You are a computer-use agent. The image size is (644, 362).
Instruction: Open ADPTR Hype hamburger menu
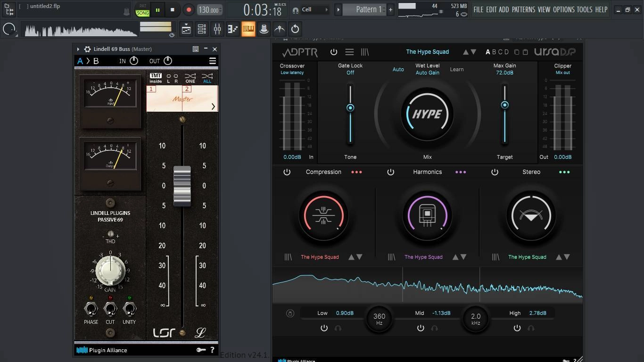coord(349,52)
